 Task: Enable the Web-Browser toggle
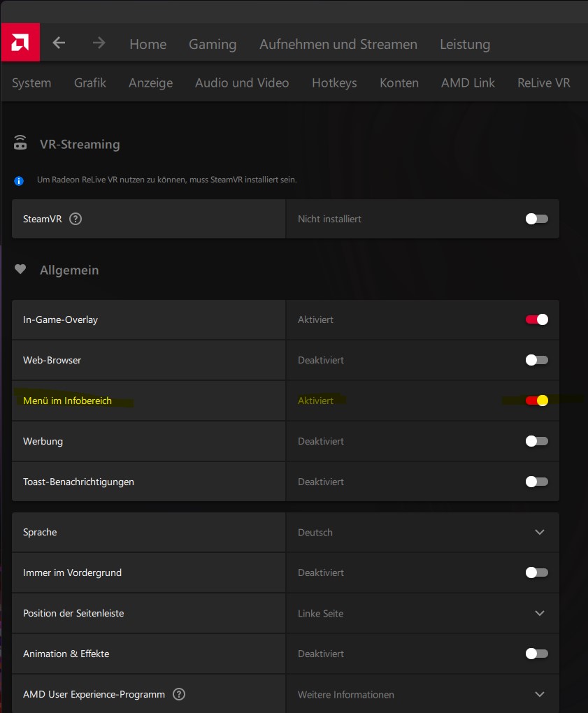[537, 360]
